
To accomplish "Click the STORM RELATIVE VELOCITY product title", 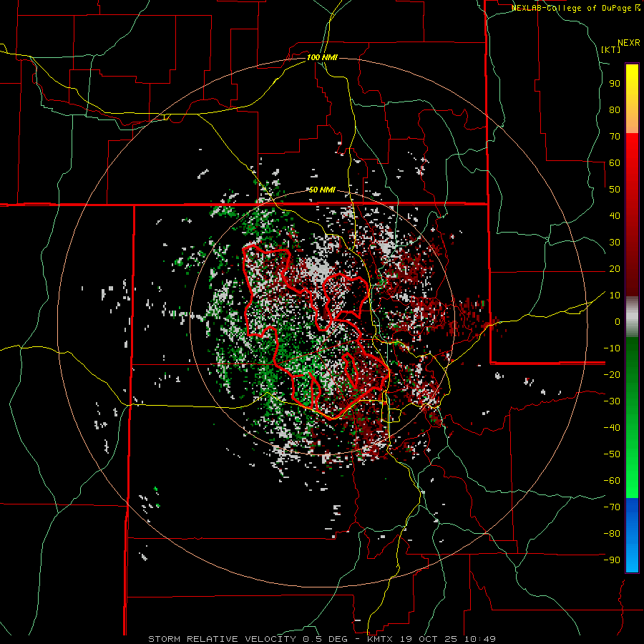I will click(x=222, y=639).
